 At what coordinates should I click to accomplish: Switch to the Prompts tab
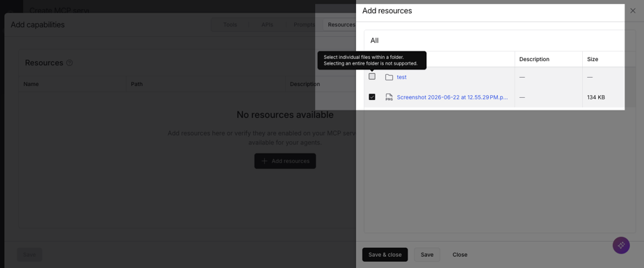pos(304,24)
